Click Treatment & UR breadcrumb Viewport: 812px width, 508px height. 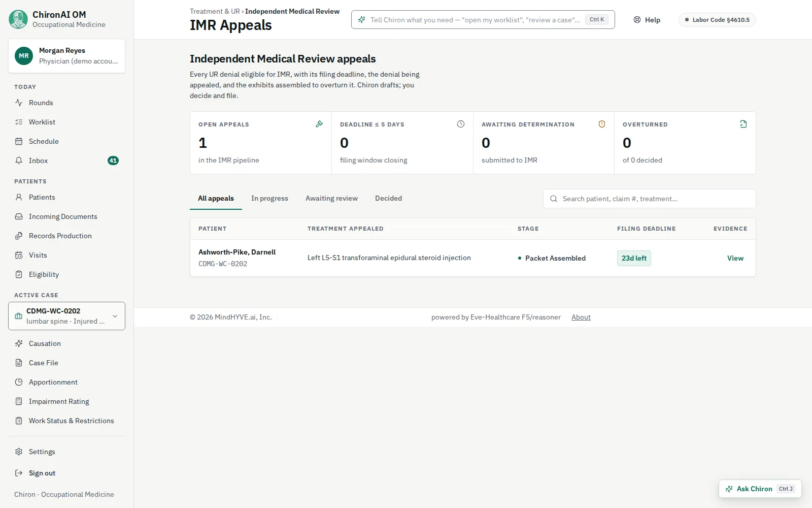coord(215,11)
